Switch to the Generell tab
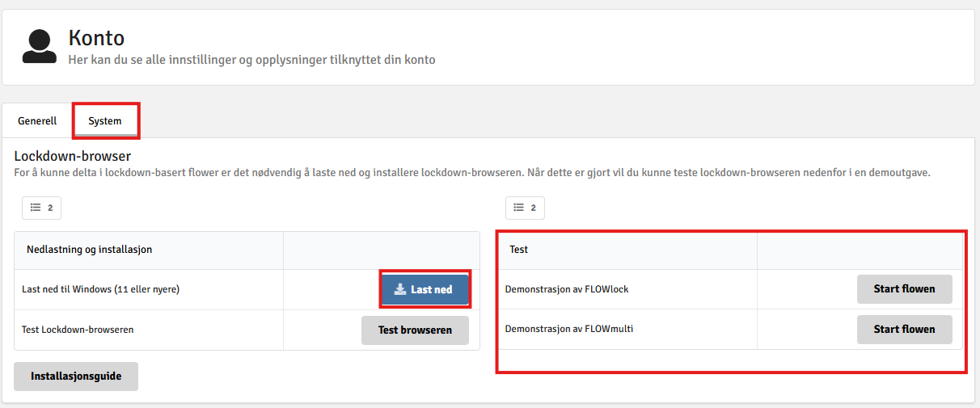980x408 pixels. [x=37, y=121]
